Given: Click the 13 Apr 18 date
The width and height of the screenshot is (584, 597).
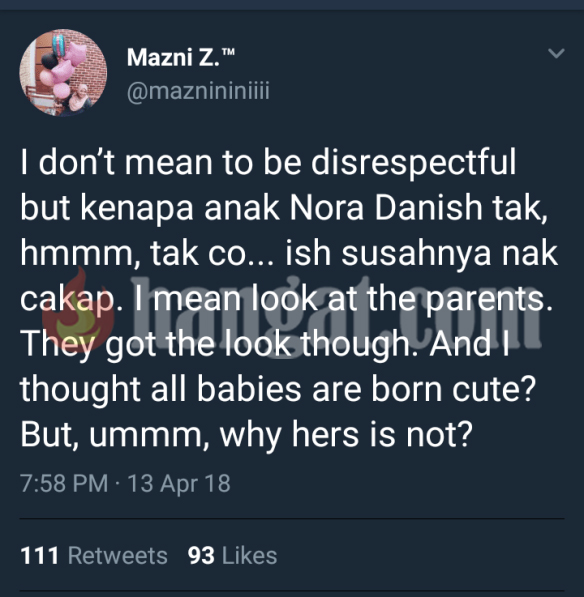Looking at the screenshot, I should click(179, 484).
